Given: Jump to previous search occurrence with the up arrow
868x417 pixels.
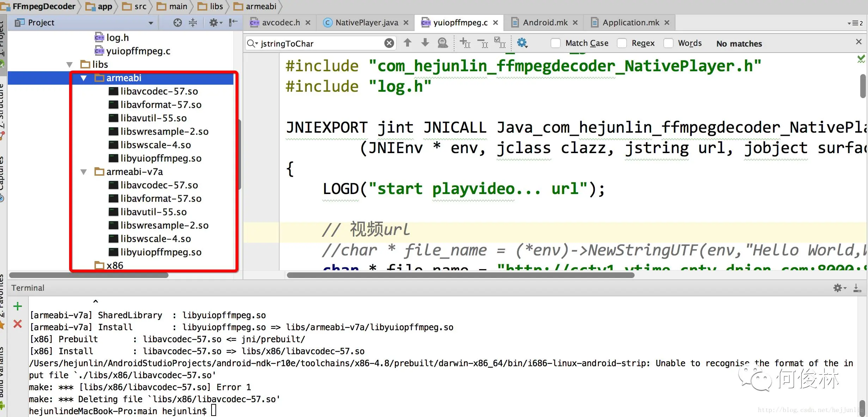Looking at the screenshot, I should click(408, 43).
